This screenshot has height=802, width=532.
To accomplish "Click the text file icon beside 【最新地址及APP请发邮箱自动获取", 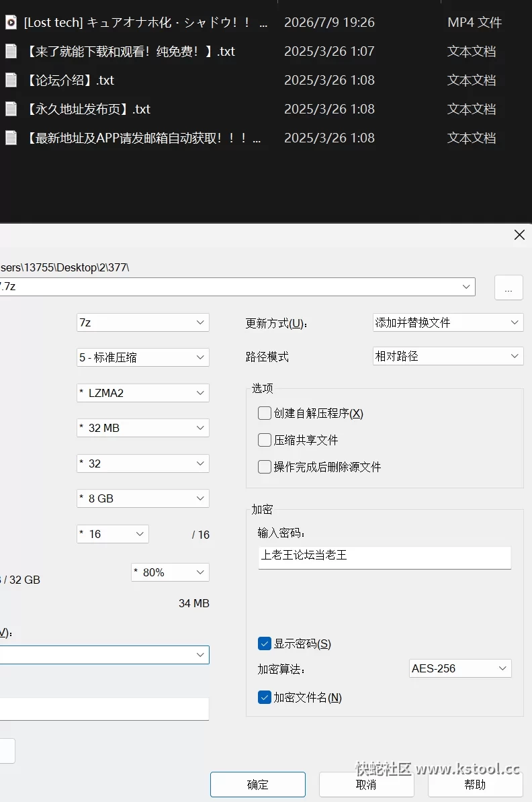I will click(x=11, y=138).
